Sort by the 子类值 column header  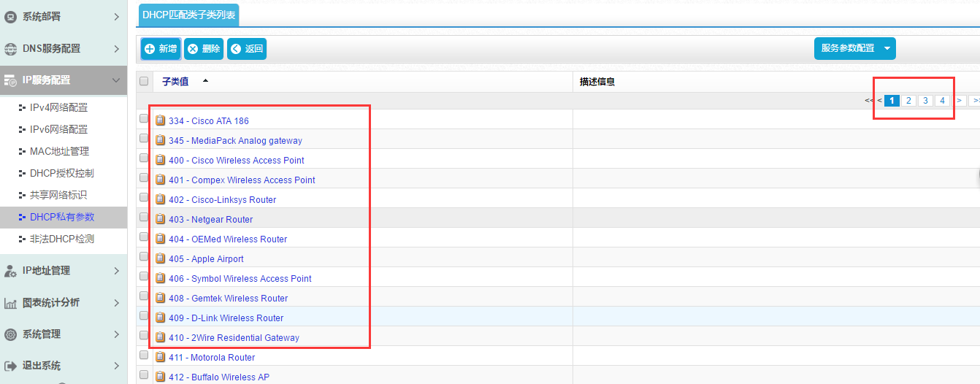[175, 82]
